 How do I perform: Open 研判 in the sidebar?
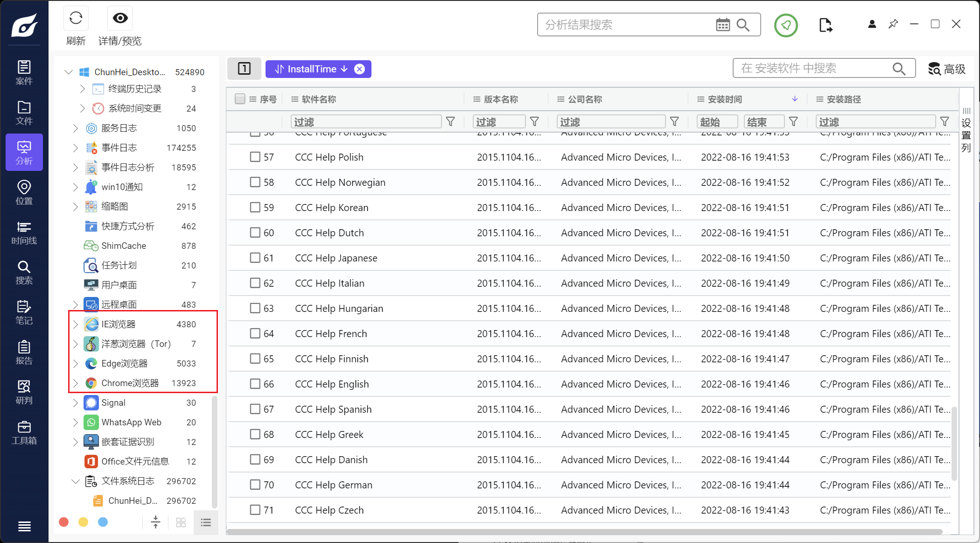point(24,393)
